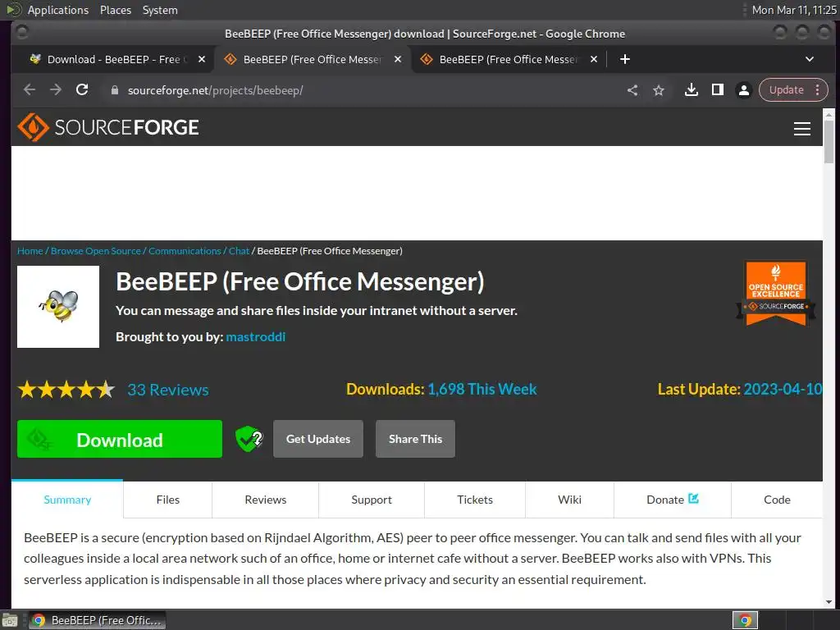Click Share This button
The height and width of the screenshot is (630, 840).
point(415,439)
